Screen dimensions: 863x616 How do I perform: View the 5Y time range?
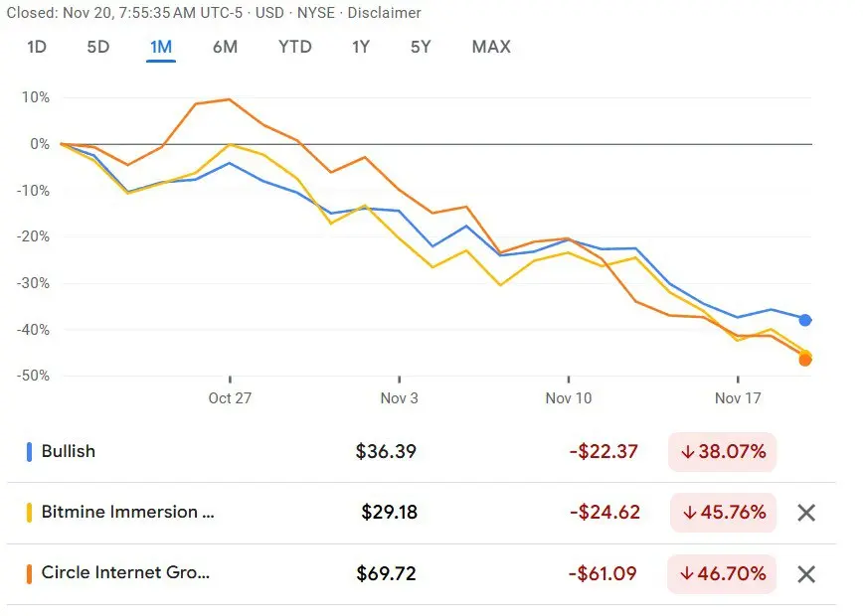[x=421, y=47]
